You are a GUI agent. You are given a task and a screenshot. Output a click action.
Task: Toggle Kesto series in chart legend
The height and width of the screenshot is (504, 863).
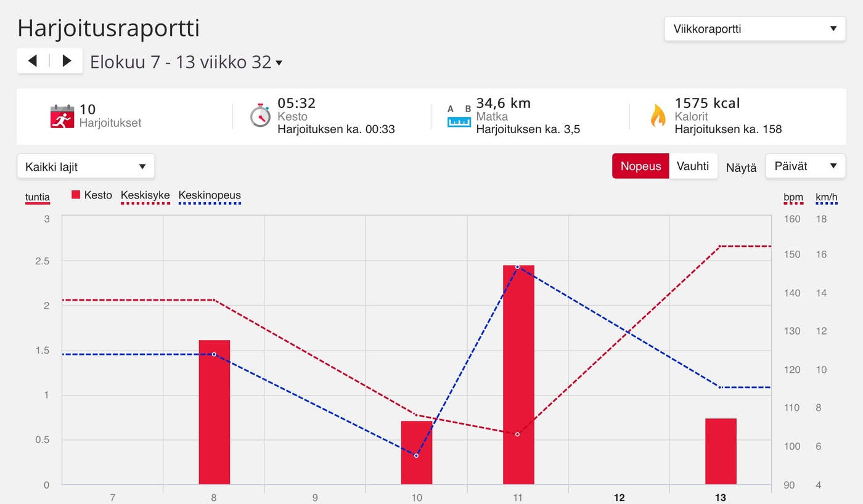pyautogui.click(x=92, y=195)
